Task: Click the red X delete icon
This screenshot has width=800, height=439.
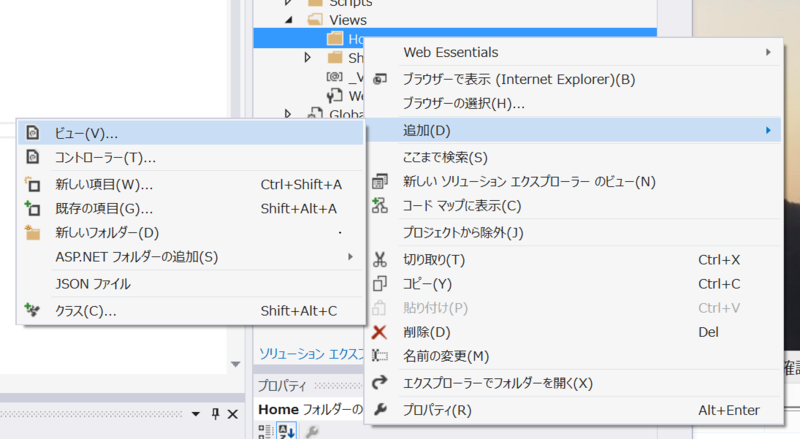Action: (x=379, y=332)
